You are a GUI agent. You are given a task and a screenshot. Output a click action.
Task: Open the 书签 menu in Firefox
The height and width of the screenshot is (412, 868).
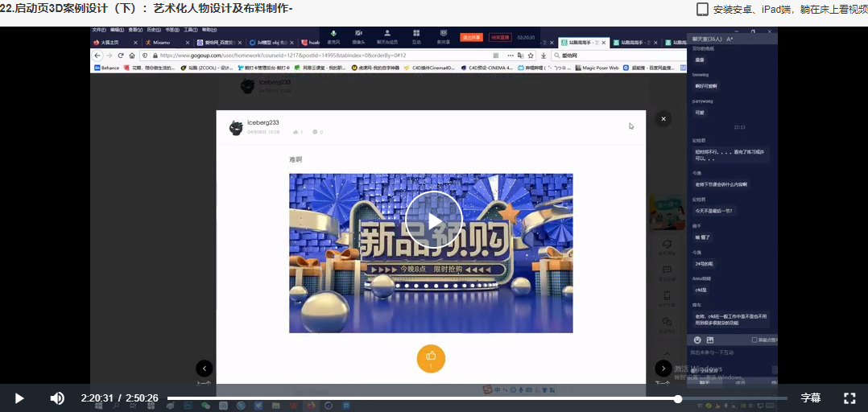click(172, 30)
